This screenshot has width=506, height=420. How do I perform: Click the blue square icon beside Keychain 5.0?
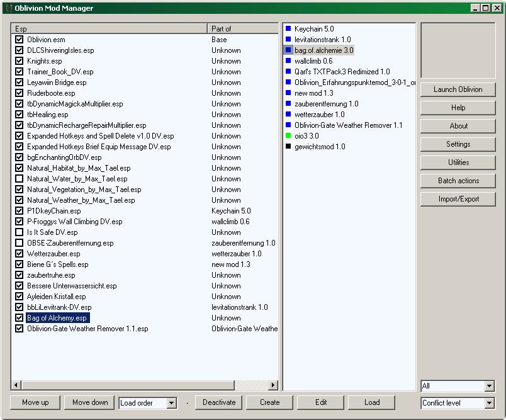click(288, 29)
